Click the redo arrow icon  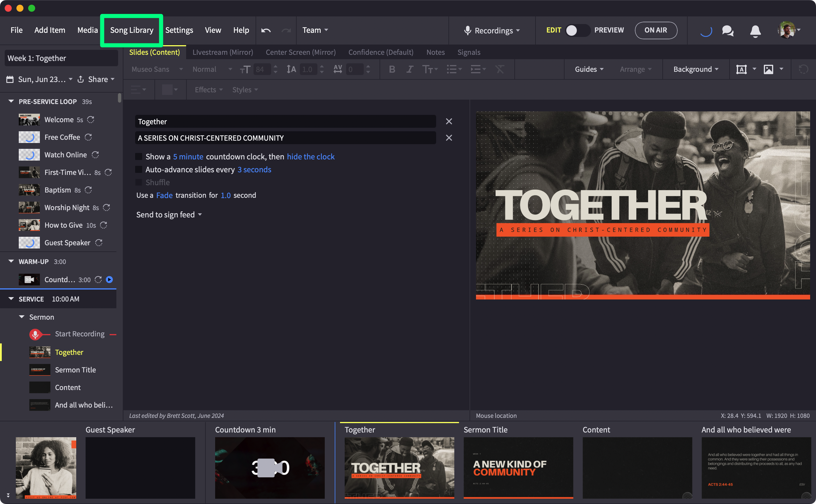[x=286, y=30]
